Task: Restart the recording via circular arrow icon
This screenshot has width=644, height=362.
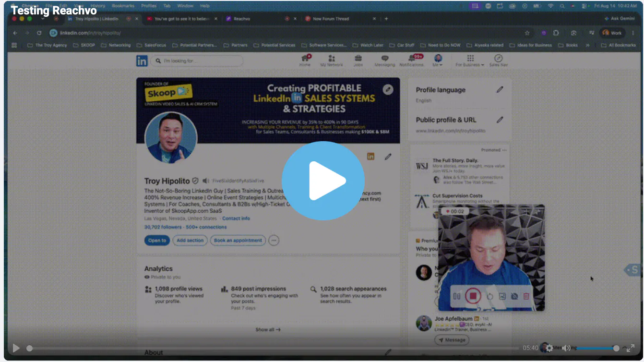Action: pyautogui.click(x=490, y=296)
